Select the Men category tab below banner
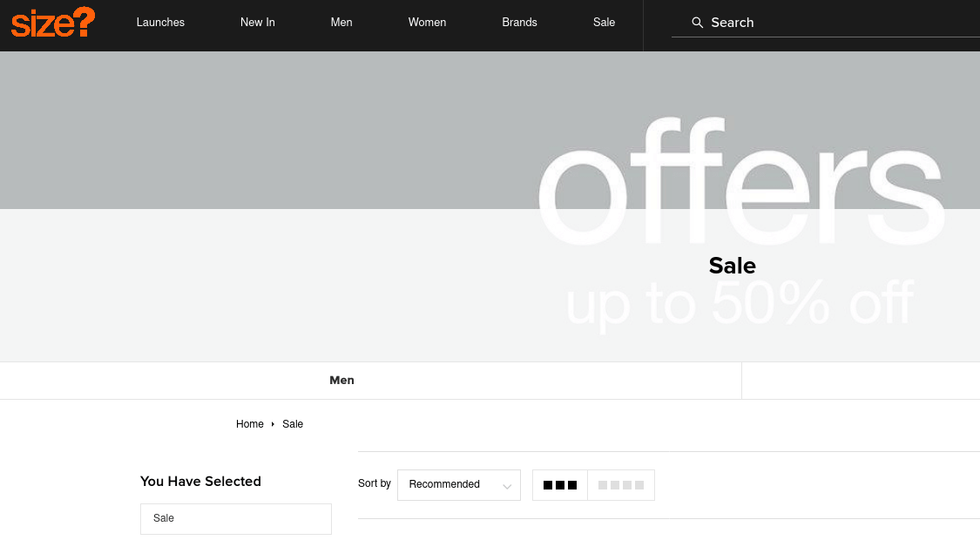This screenshot has width=980, height=540. (x=341, y=381)
